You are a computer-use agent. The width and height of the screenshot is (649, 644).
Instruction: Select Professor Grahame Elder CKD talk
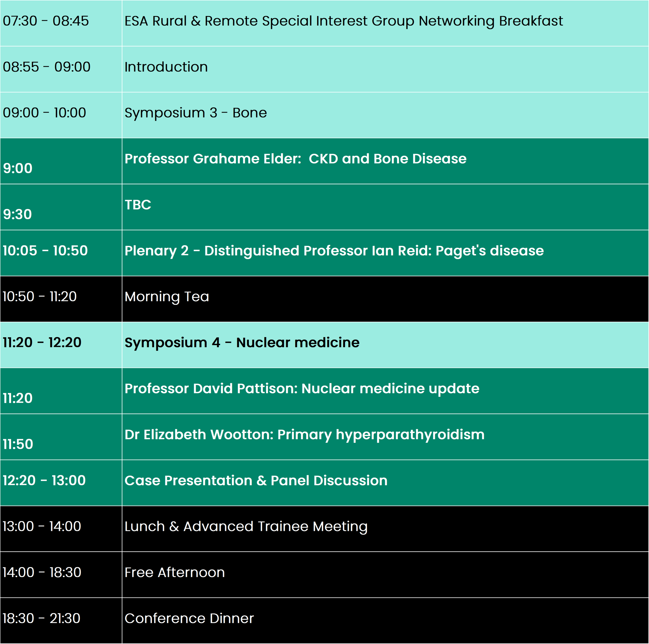295,159
